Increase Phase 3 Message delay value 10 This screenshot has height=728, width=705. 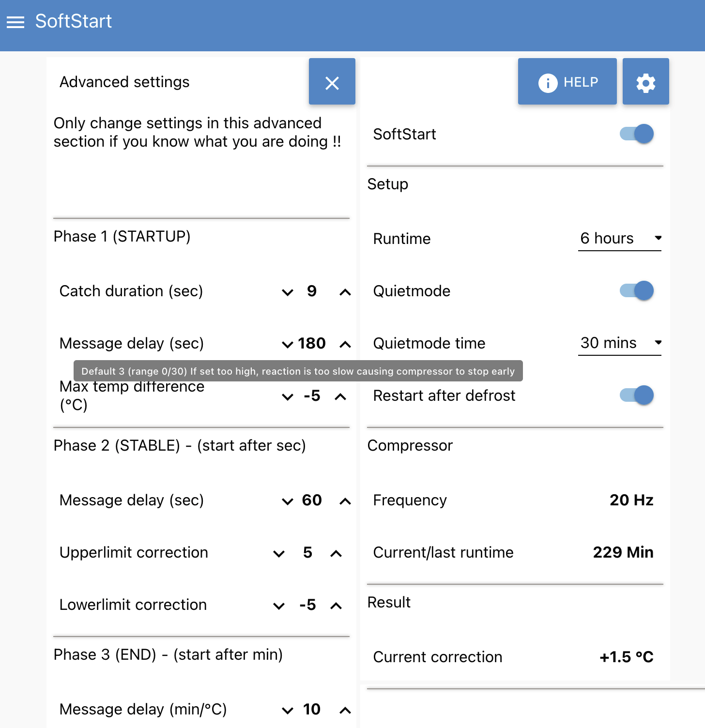(x=345, y=710)
